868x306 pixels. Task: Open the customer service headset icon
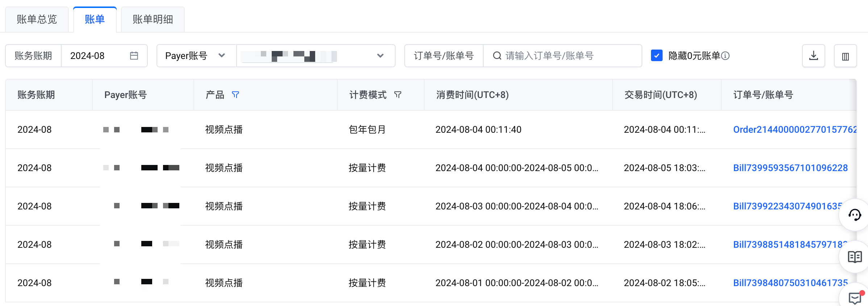[x=855, y=215]
